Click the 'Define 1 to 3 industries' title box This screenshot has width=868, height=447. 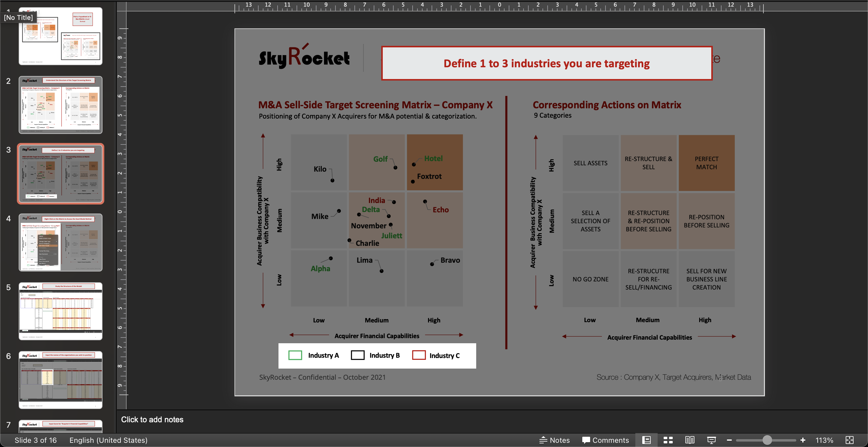pyautogui.click(x=546, y=63)
